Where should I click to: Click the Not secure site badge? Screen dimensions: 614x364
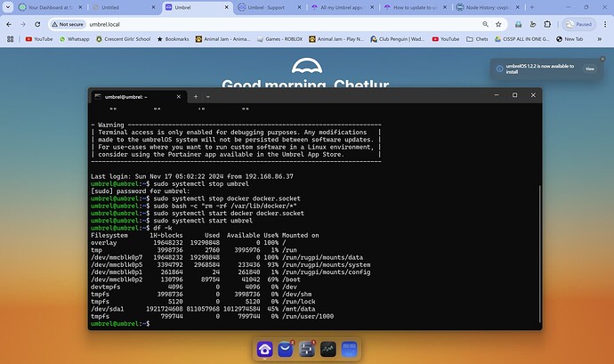point(68,24)
